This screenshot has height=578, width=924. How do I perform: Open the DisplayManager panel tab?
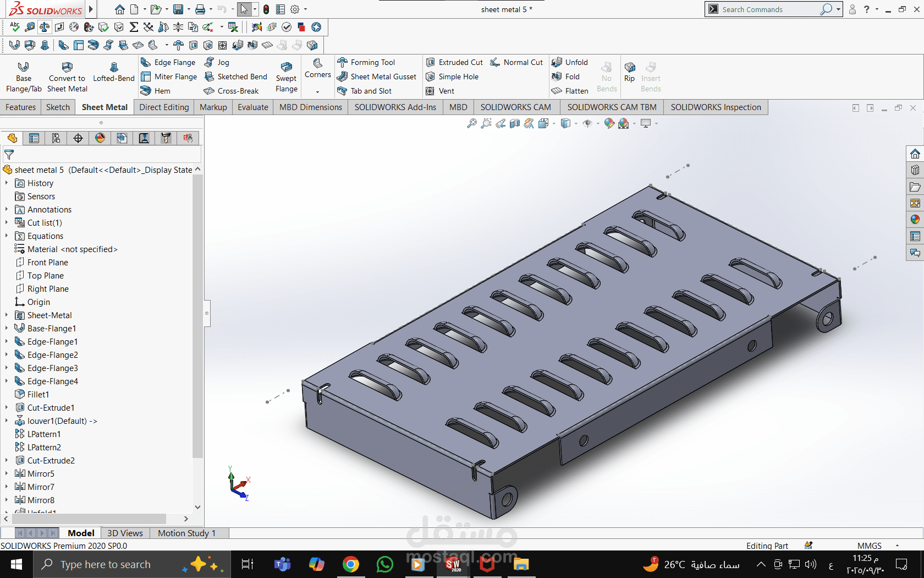(x=100, y=138)
